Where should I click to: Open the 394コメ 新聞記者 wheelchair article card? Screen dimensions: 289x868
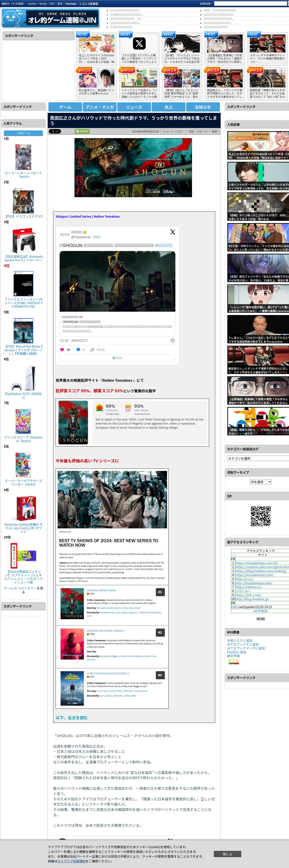[x=267, y=84]
